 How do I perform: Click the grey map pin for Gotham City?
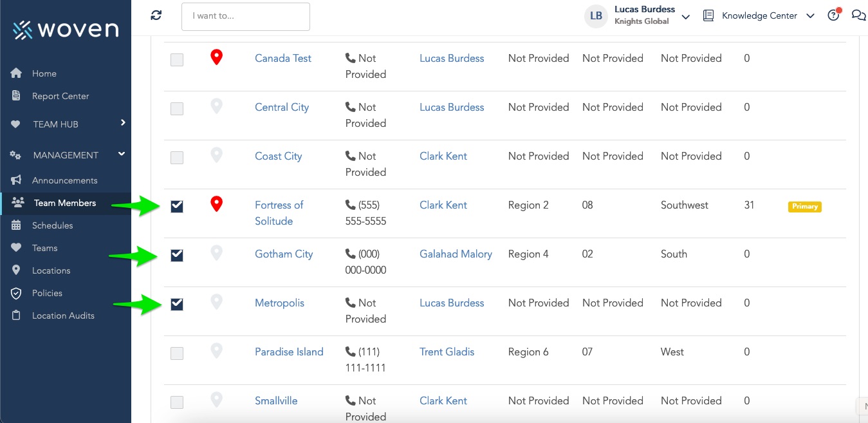[217, 254]
